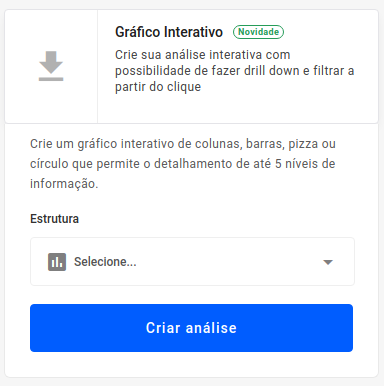Click the underline bar beneath the download arrow

pos(51,79)
